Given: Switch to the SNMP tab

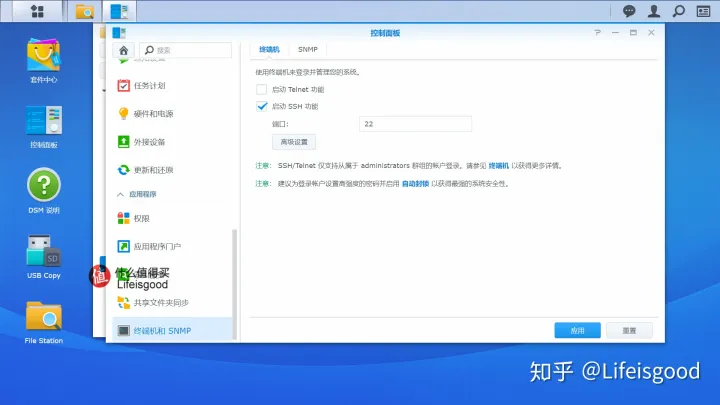Looking at the screenshot, I should coord(308,50).
